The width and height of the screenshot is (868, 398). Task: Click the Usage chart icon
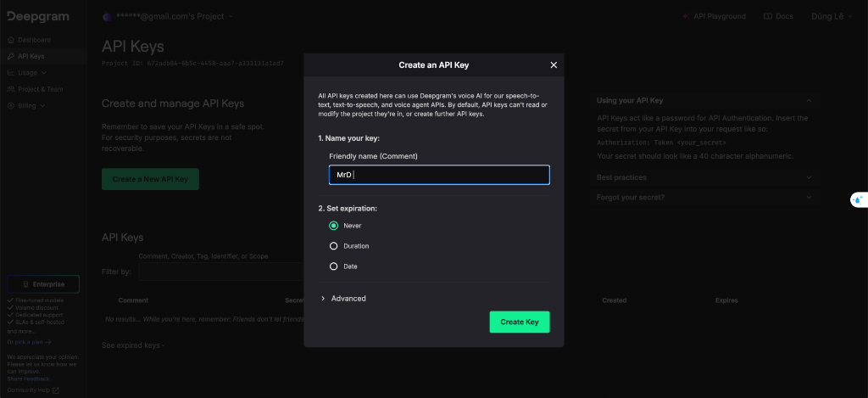click(11, 73)
